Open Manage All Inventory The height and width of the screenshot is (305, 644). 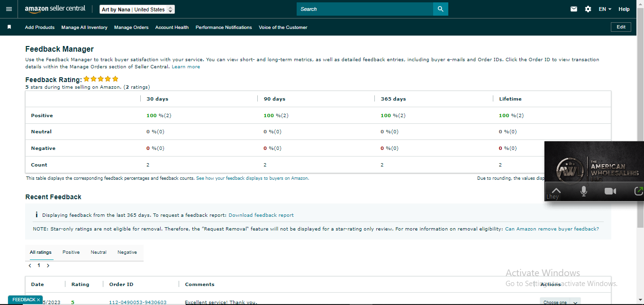84,28
